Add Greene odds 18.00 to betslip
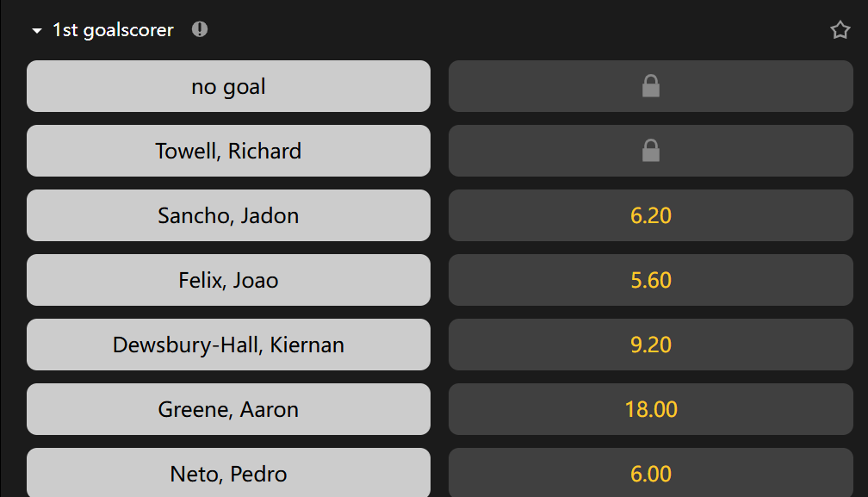 click(651, 409)
